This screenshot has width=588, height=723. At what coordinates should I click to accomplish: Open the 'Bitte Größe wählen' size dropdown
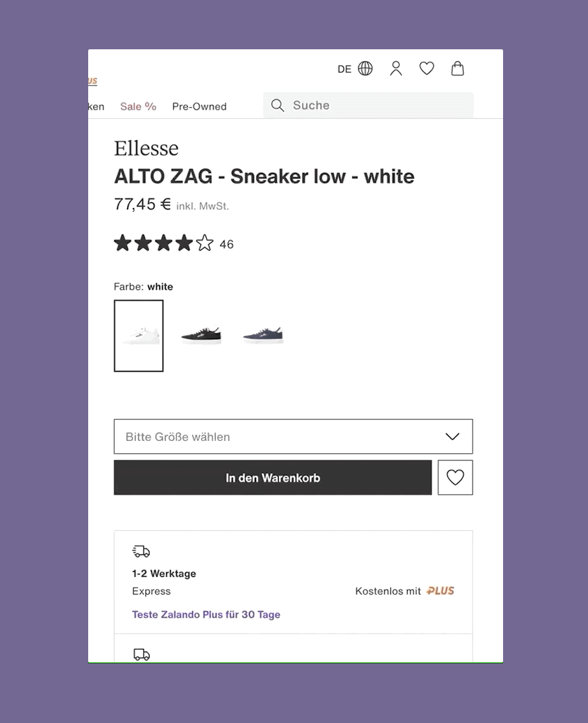[279, 436]
